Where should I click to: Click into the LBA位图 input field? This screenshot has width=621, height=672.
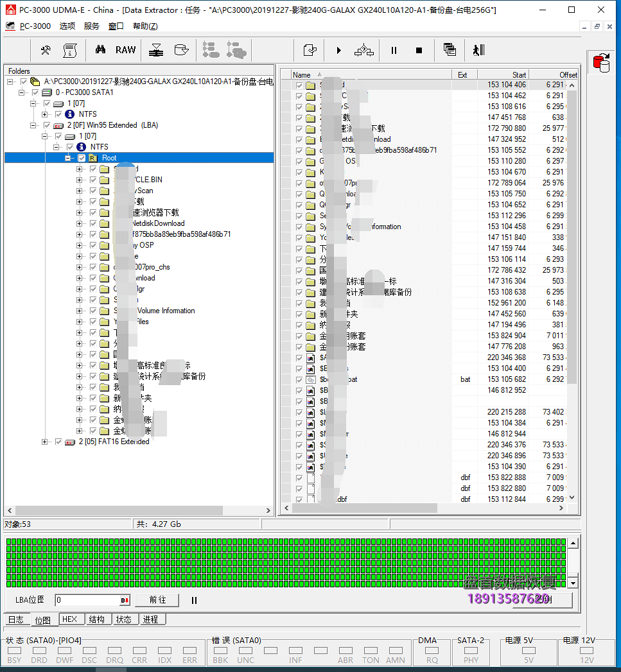[x=88, y=600]
